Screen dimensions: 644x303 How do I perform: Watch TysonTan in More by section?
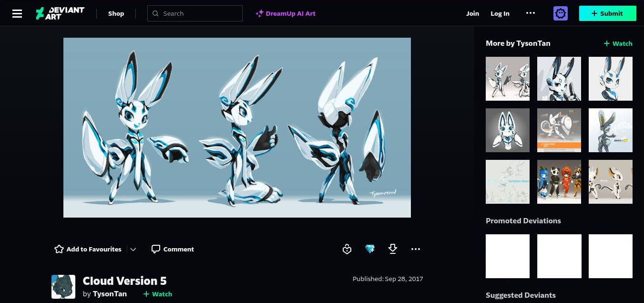point(618,43)
